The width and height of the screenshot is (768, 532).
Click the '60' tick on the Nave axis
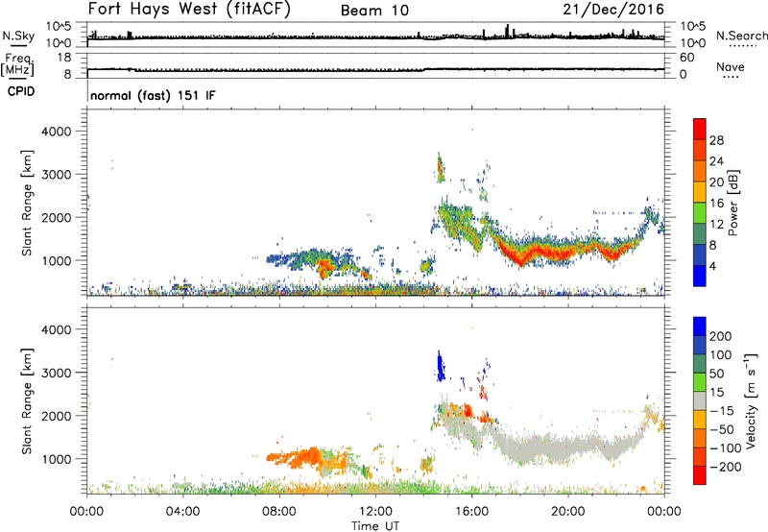point(687,58)
